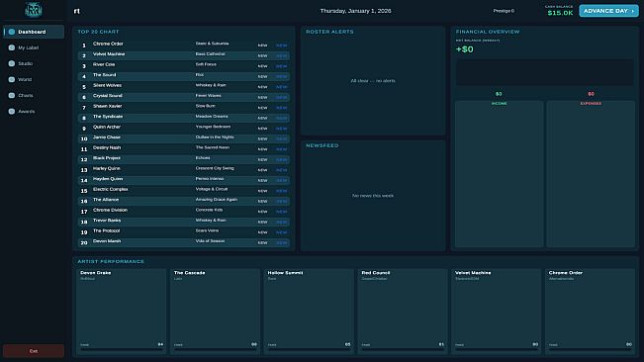
Task: Click the song title Slow Burn
Action: 206,106
